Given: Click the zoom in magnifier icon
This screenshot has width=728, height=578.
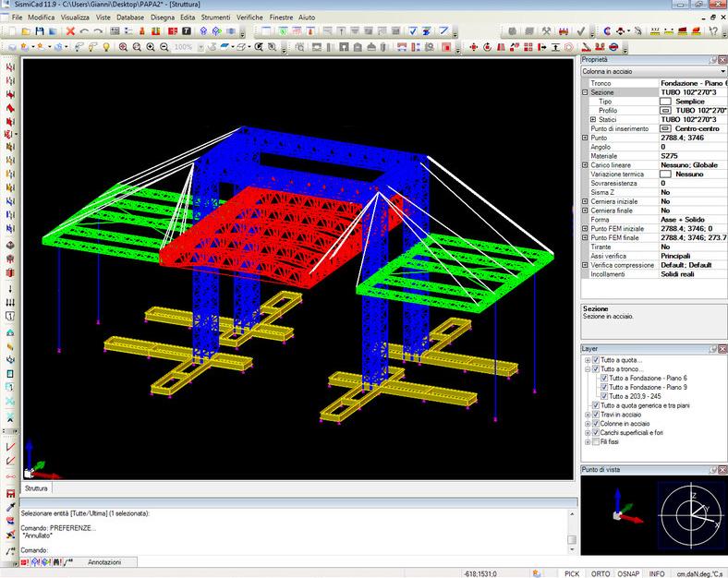Looking at the screenshot, I should point(123,46).
